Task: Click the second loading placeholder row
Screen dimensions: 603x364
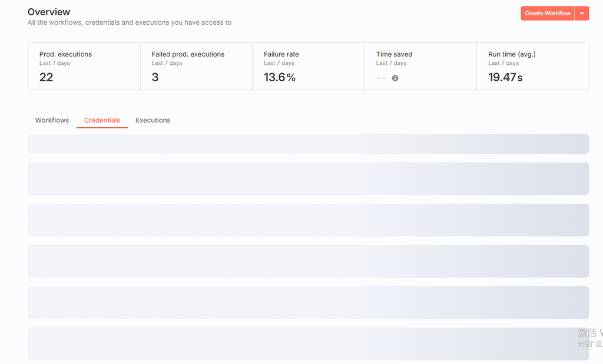Action: 308,178
